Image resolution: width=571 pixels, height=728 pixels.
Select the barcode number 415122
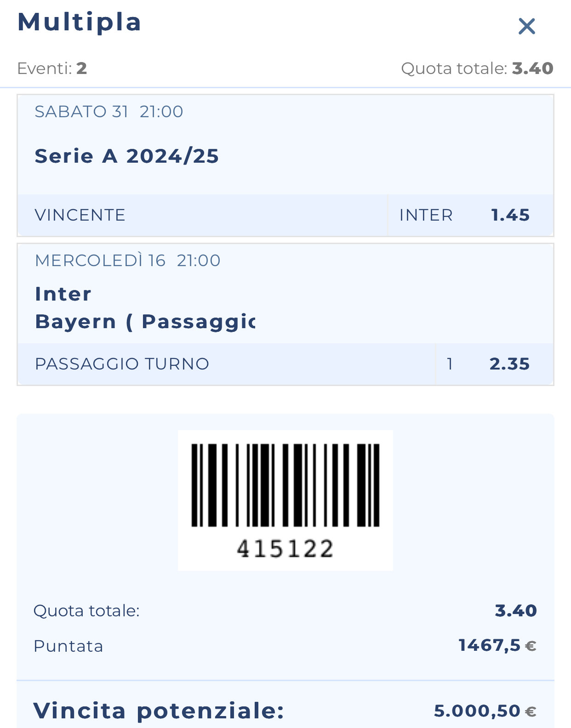(285, 549)
